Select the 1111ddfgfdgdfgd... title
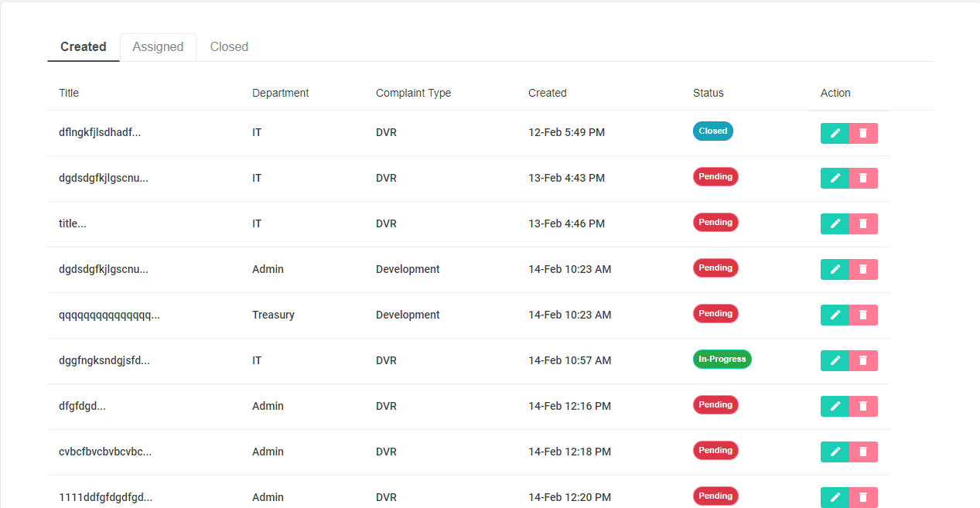 click(x=106, y=497)
